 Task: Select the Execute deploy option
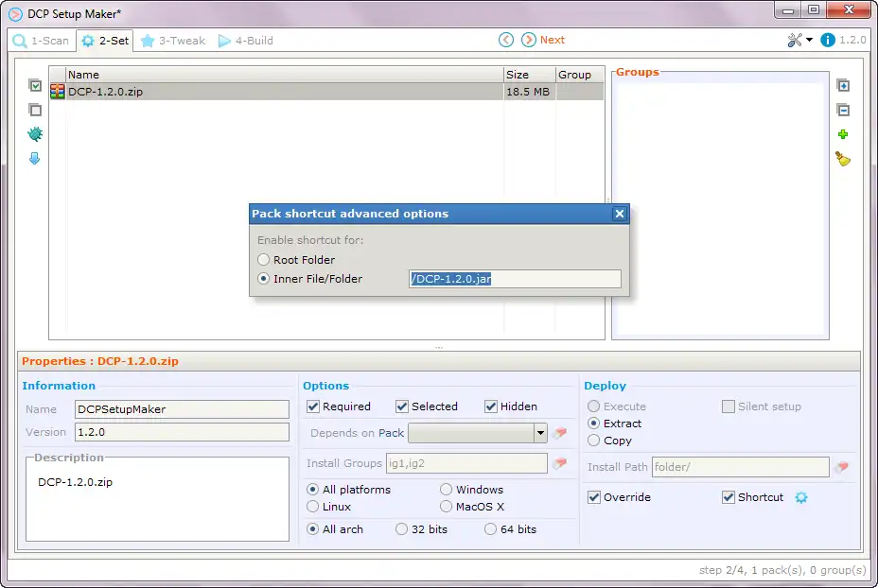pyautogui.click(x=594, y=406)
